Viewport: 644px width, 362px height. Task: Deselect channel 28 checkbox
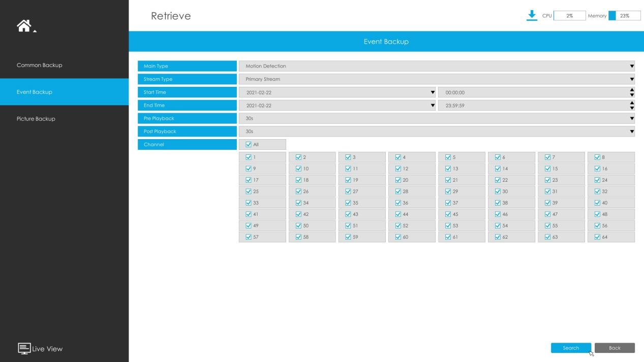398,191
